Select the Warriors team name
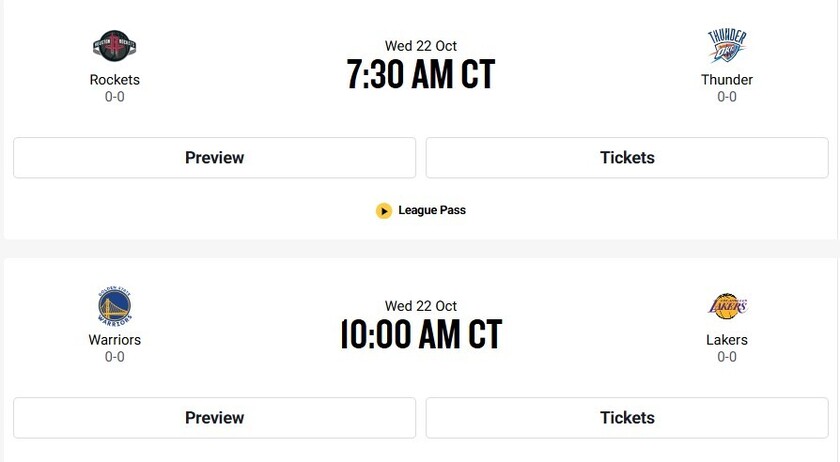 [114, 340]
